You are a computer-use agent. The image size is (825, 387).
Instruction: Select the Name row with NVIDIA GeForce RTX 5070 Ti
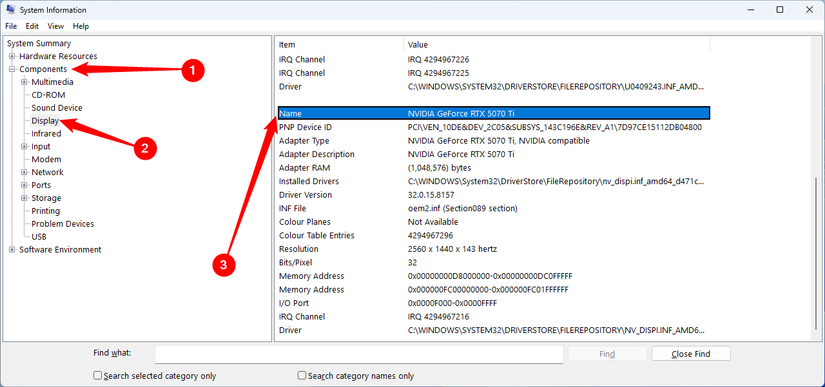pyautogui.click(x=494, y=113)
